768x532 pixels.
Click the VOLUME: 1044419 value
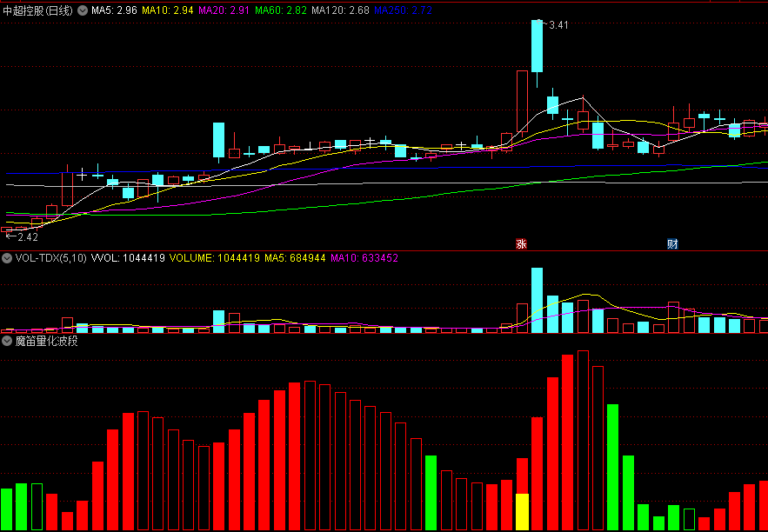[215, 258]
